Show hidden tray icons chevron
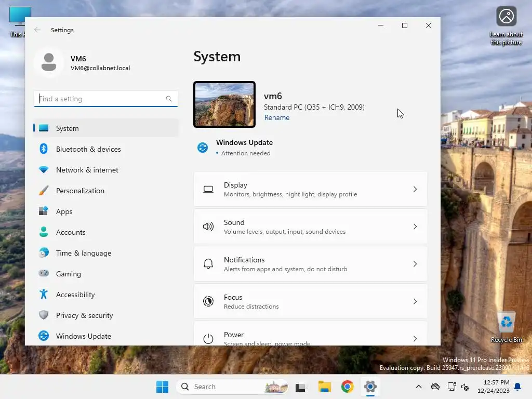 pos(419,387)
